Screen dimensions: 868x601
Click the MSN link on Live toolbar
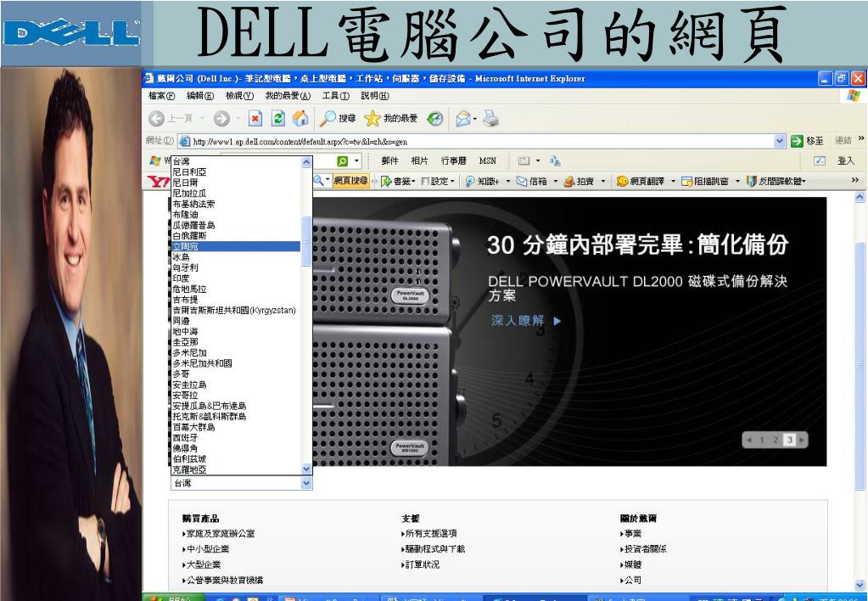click(x=488, y=160)
